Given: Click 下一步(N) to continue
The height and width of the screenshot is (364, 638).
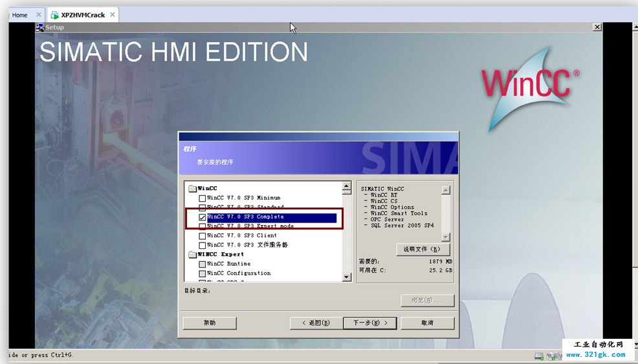Looking at the screenshot, I should tap(370, 323).
